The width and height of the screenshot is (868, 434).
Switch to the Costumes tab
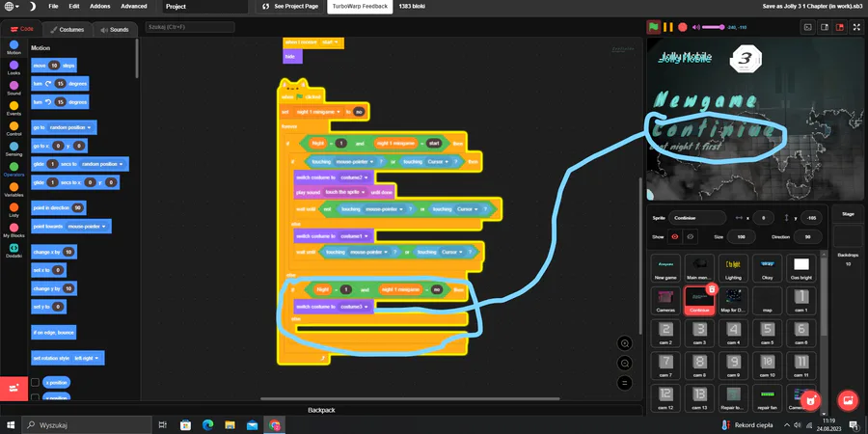pos(68,29)
